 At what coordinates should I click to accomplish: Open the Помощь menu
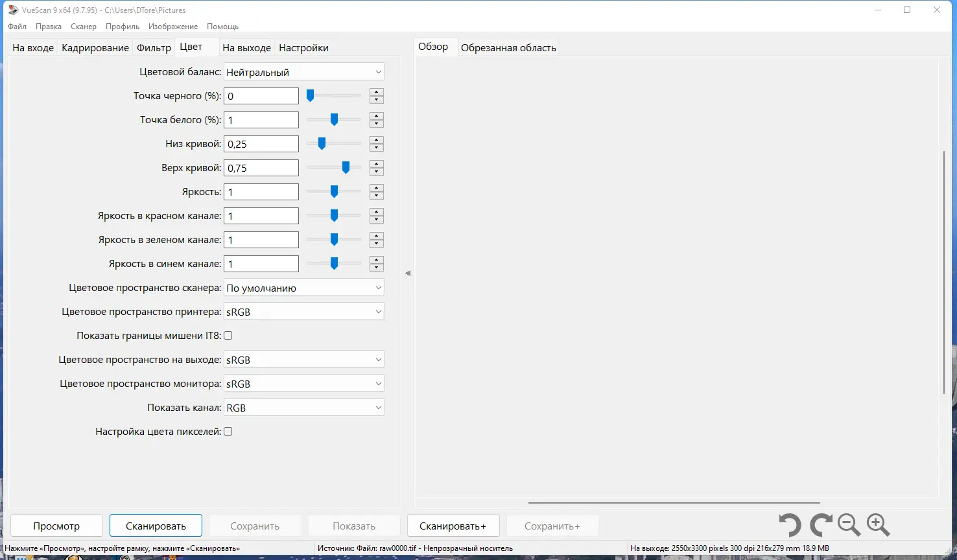pyautogui.click(x=223, y=27)
